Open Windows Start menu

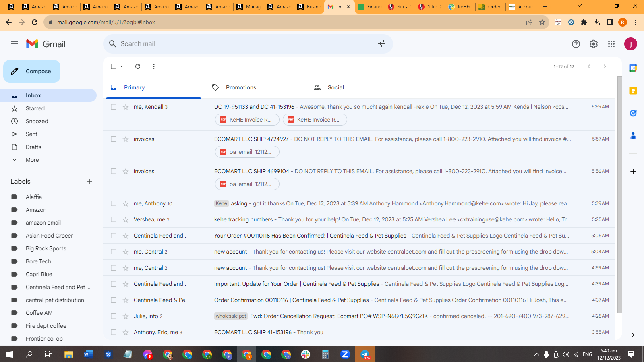10,354
